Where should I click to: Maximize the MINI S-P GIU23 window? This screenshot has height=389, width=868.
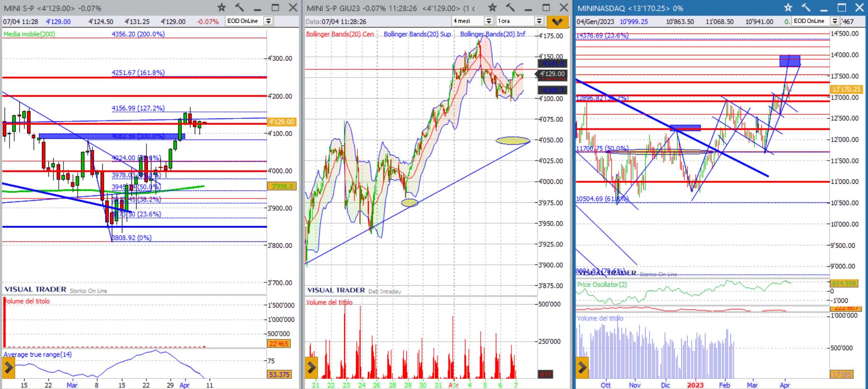click(x=546, y=8)
